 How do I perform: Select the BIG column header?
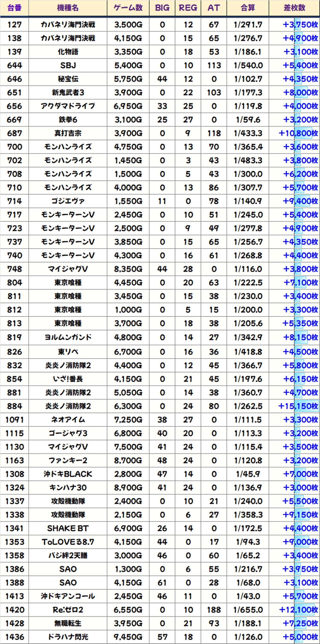(162, 8)
